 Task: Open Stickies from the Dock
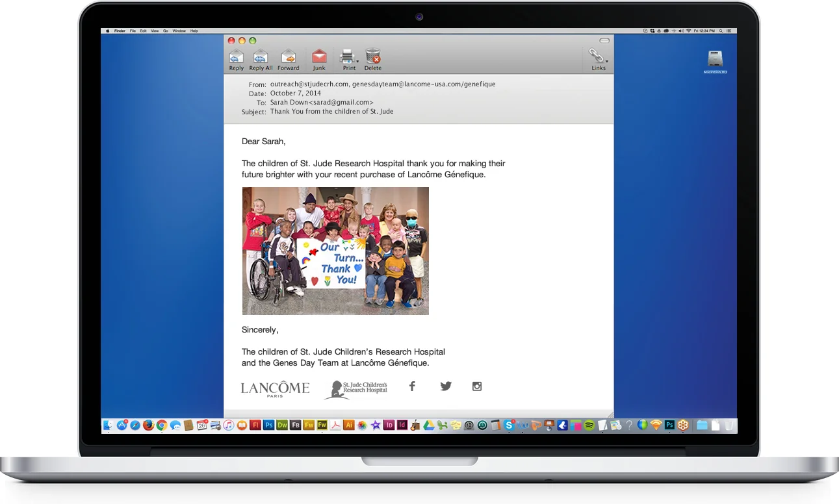(456, 425)
